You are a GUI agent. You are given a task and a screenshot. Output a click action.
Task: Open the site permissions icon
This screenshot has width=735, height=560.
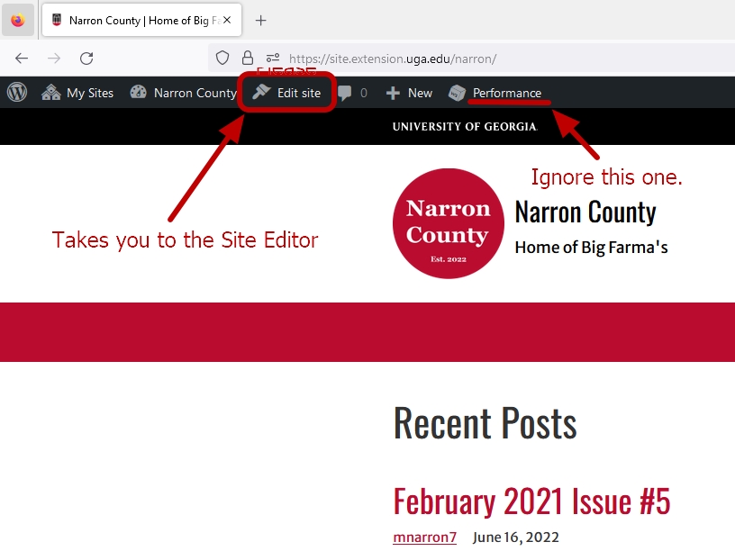273,59
